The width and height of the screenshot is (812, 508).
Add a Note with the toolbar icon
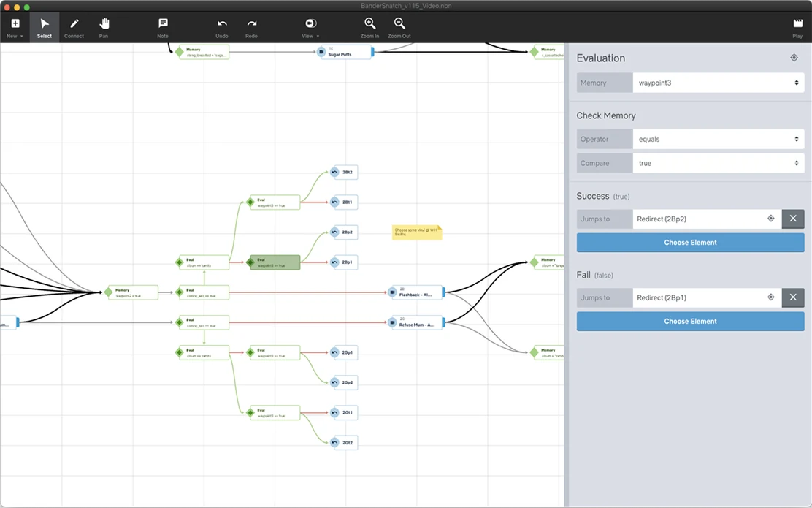163,28
